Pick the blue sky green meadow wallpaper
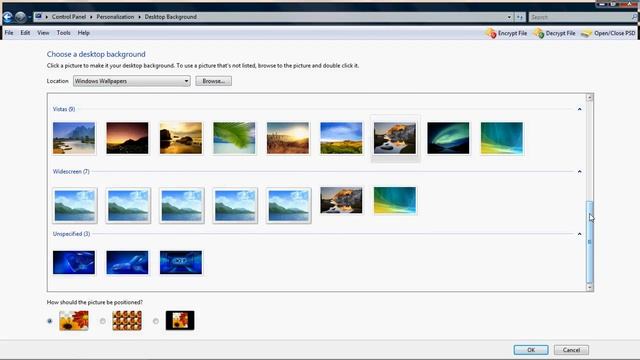The width and height of the screenshot is (640, 360). coord(341,138)
